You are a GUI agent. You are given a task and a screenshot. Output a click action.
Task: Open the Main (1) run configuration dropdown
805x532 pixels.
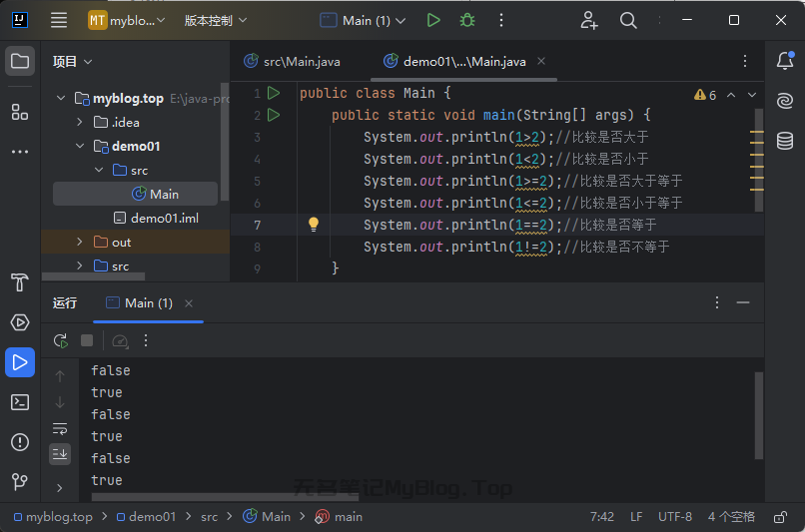coord(363,21)
